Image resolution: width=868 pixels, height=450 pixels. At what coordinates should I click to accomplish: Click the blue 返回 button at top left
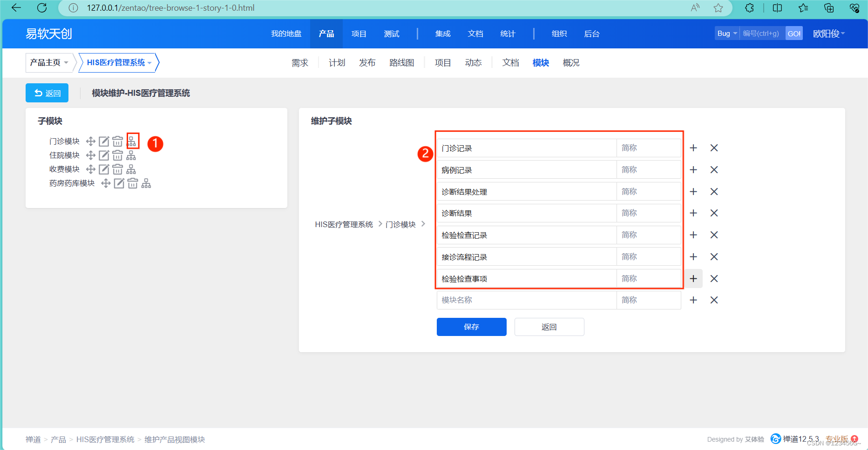tap(47, 93)
